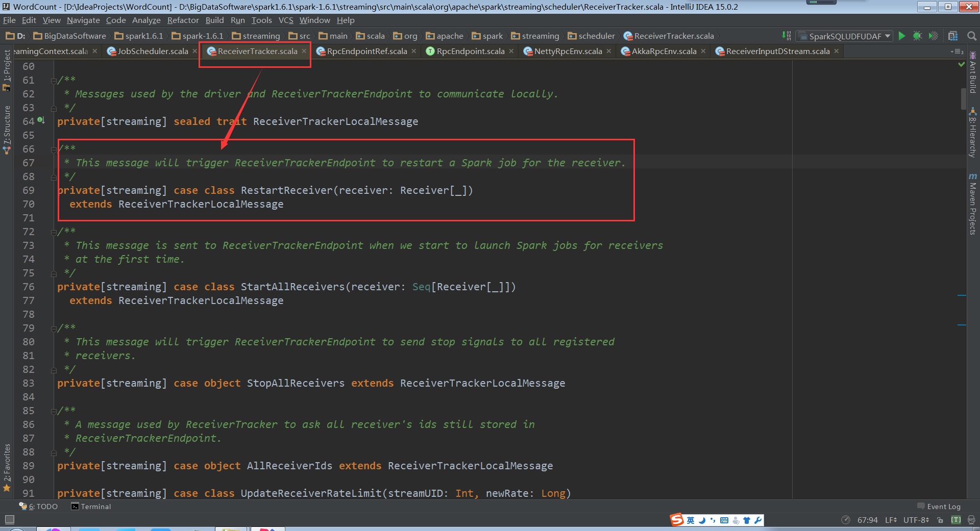Collapse the doc comment at line 85
Screen dimensions: 980x531
[x=54, y=411]
